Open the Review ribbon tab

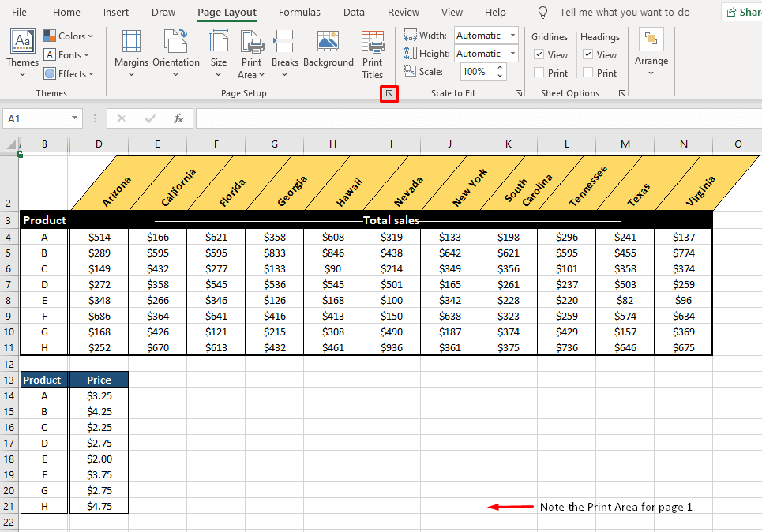click(403, 12)
